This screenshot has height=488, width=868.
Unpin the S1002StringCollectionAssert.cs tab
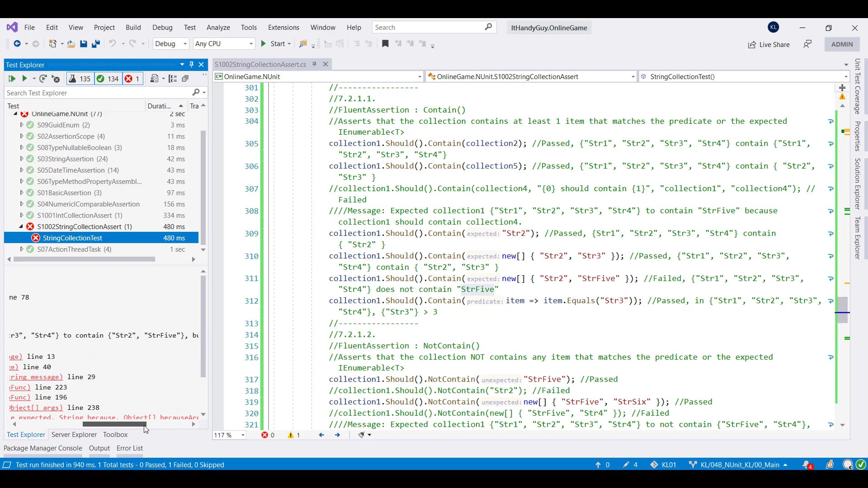pos(314,64)
